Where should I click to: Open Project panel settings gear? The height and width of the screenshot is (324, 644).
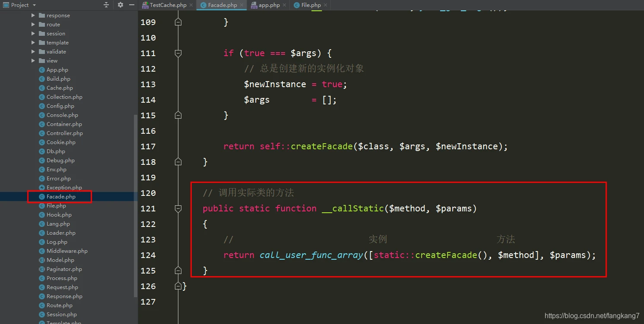coord(121,5)
